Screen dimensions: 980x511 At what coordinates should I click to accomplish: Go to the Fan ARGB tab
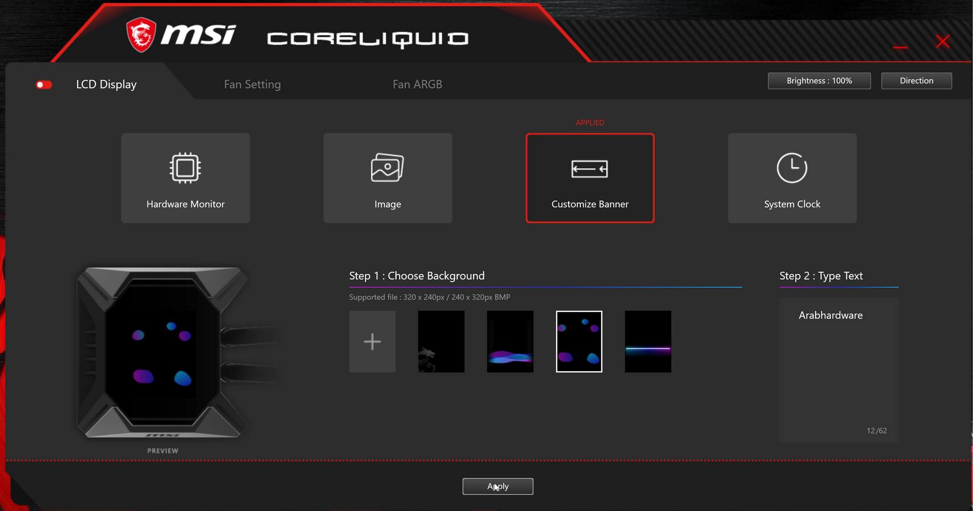coord(417,84)
